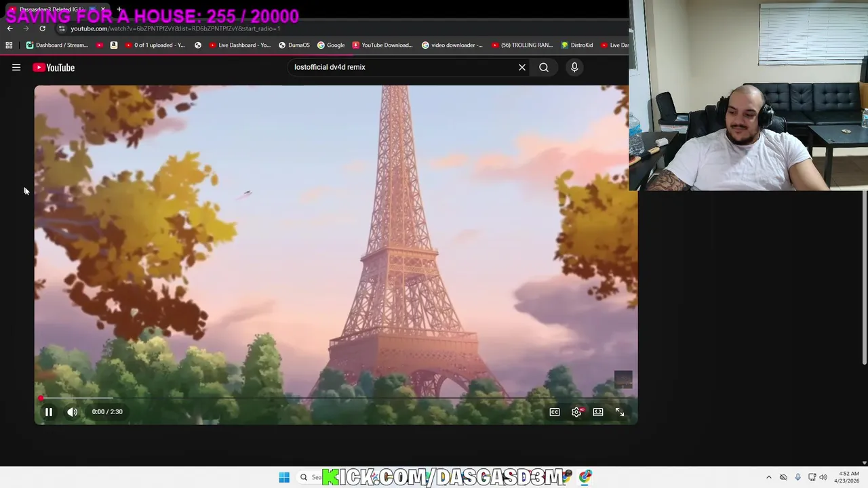Mute the video with the speaker icon

tap(72, 411)
